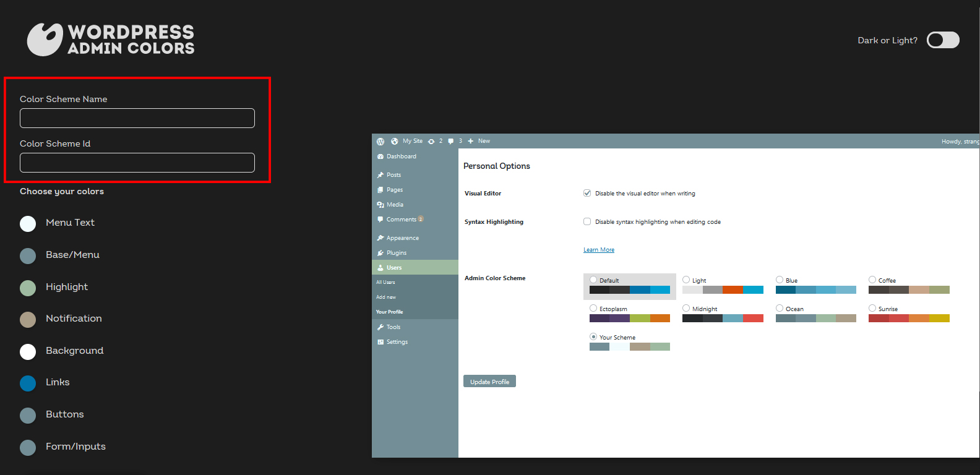Open the Highlight green color swatch

tap(28, 288)
